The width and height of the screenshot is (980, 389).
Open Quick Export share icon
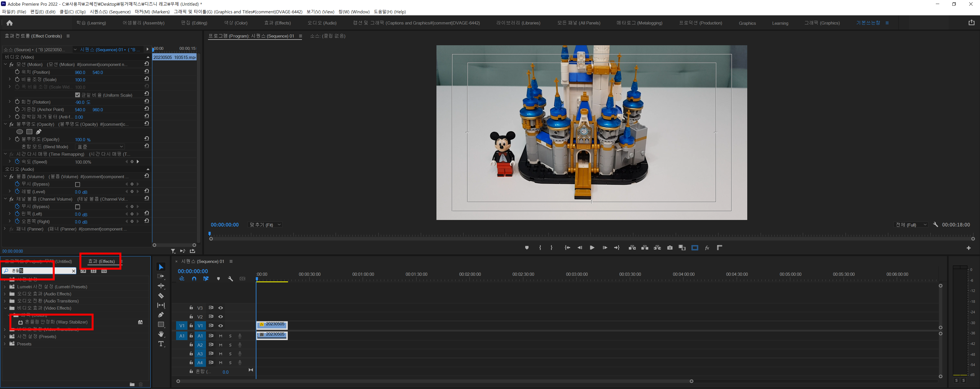click(x=972, y=23)
